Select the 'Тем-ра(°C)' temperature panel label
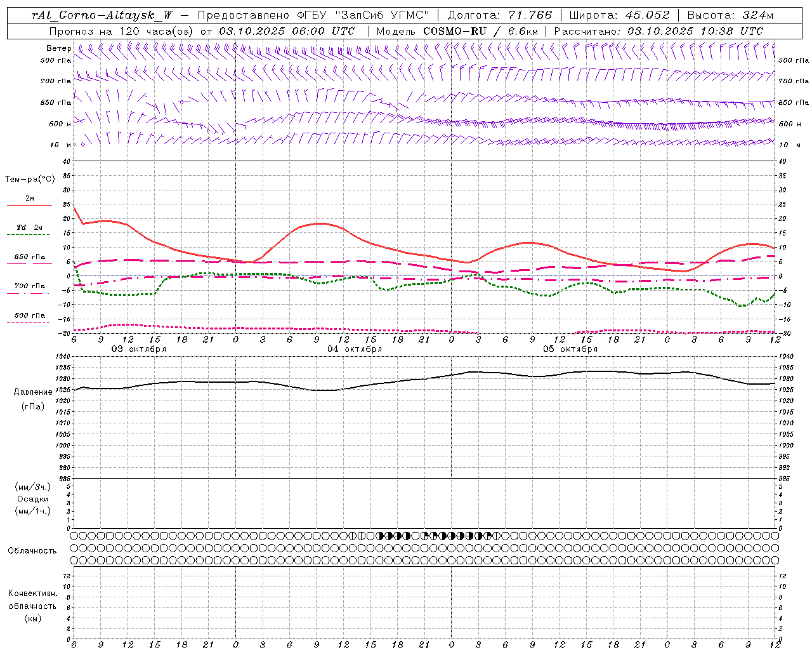This screenshot has width=812, height=650. (30, 180)
